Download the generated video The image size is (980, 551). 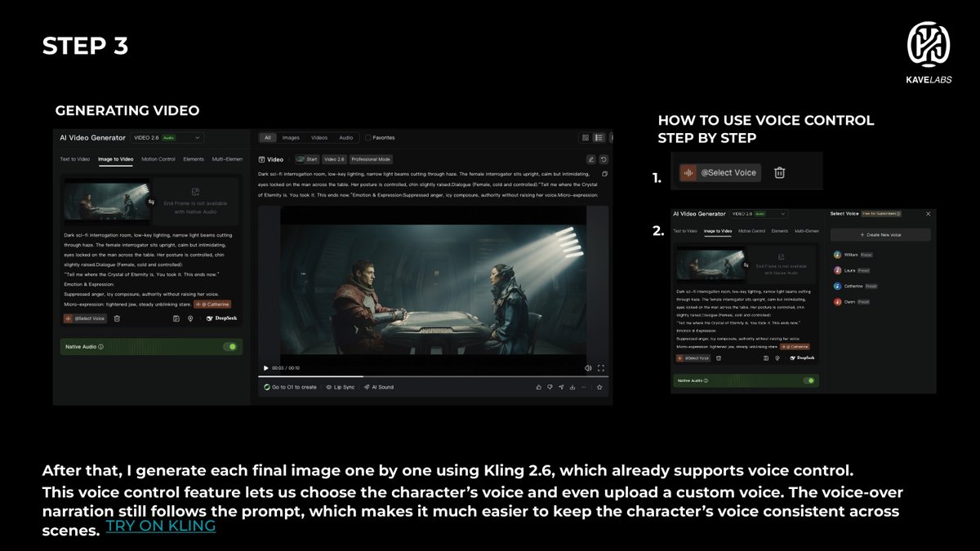pos(572,387)
